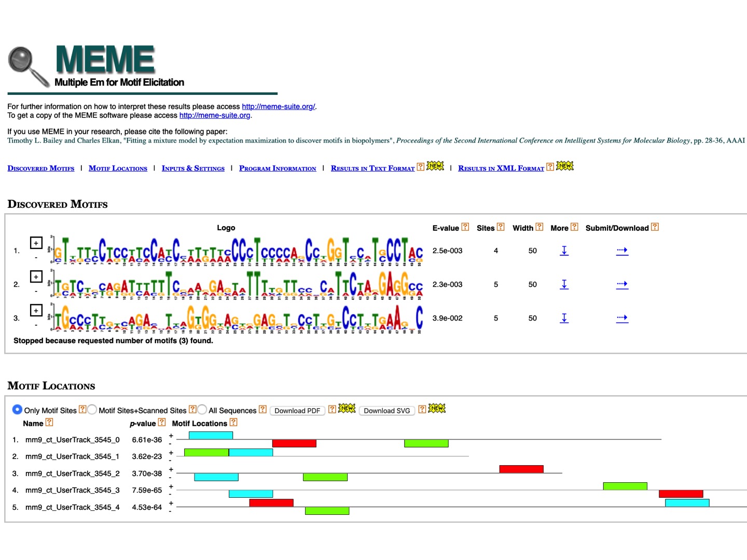Click the MEME magnifying glass logo
Viewport: 747px width, 560px height.
coord(29,67)
